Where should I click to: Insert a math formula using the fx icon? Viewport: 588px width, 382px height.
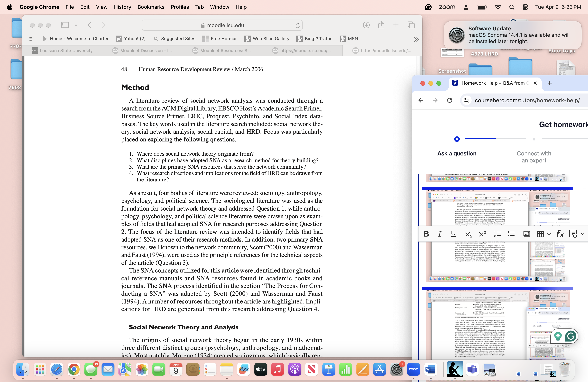(x=559, y=234)
